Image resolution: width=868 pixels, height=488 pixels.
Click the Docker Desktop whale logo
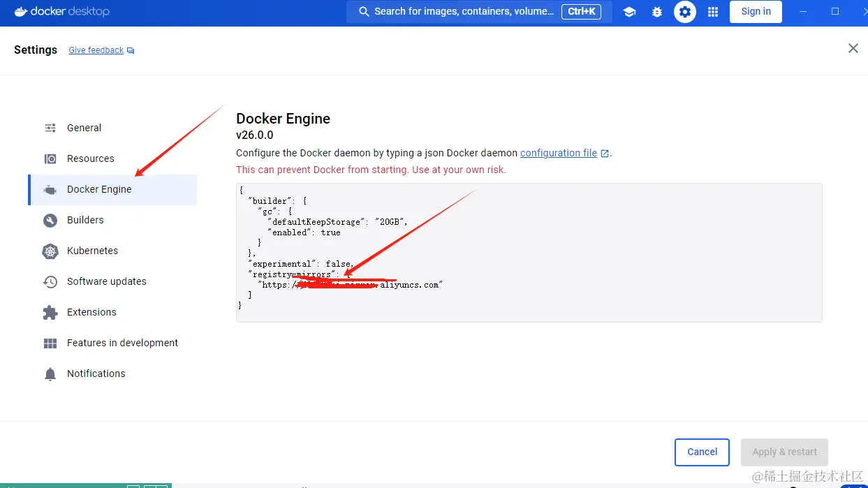[x=21, y=11]
